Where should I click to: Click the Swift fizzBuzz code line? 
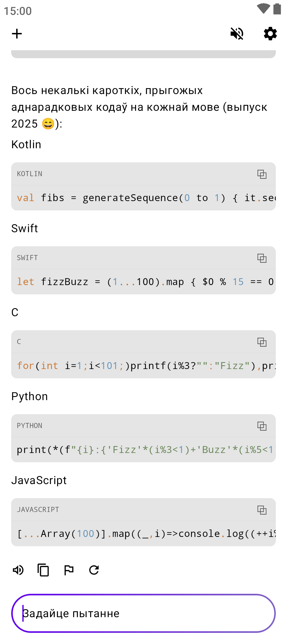click(143, 282)
